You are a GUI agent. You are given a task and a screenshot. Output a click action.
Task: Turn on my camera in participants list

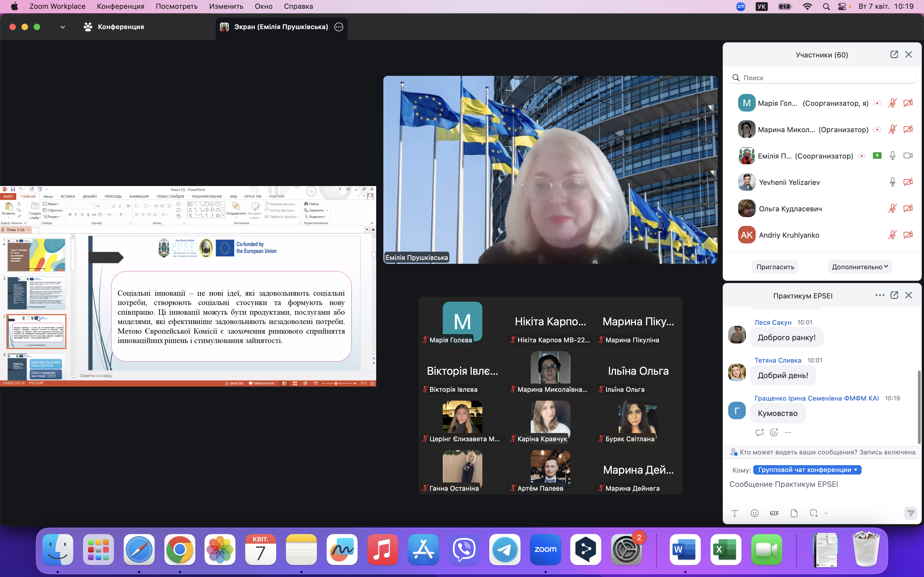[x=908, y=103]
